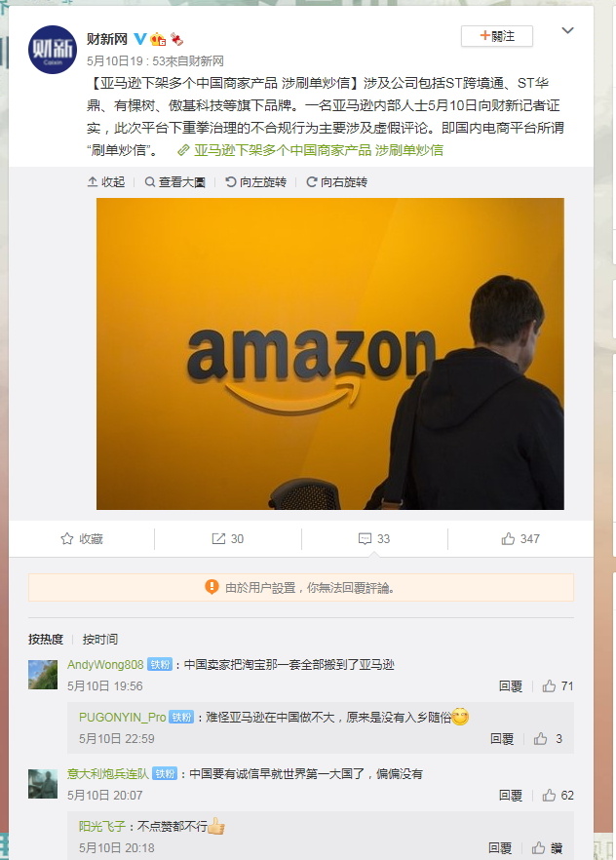Like the post with 347 thumbs-up
This screenshot has height=860, width=616.
520,538
